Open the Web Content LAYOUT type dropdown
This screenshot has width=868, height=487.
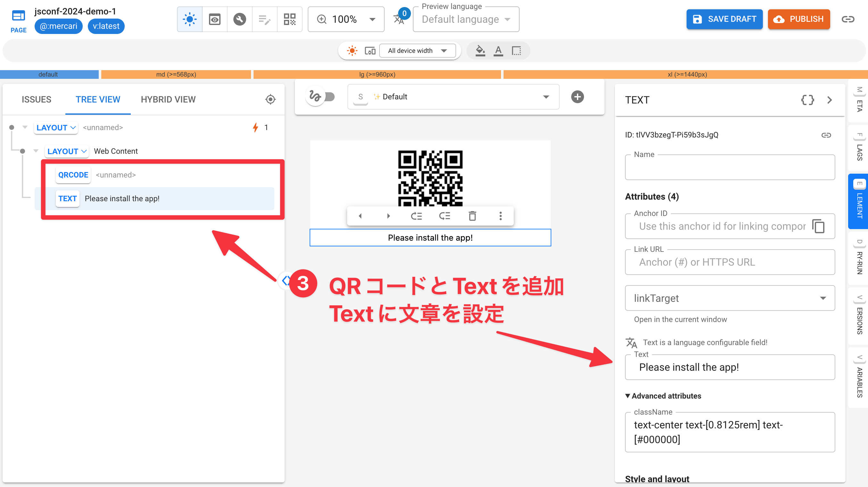67,151
